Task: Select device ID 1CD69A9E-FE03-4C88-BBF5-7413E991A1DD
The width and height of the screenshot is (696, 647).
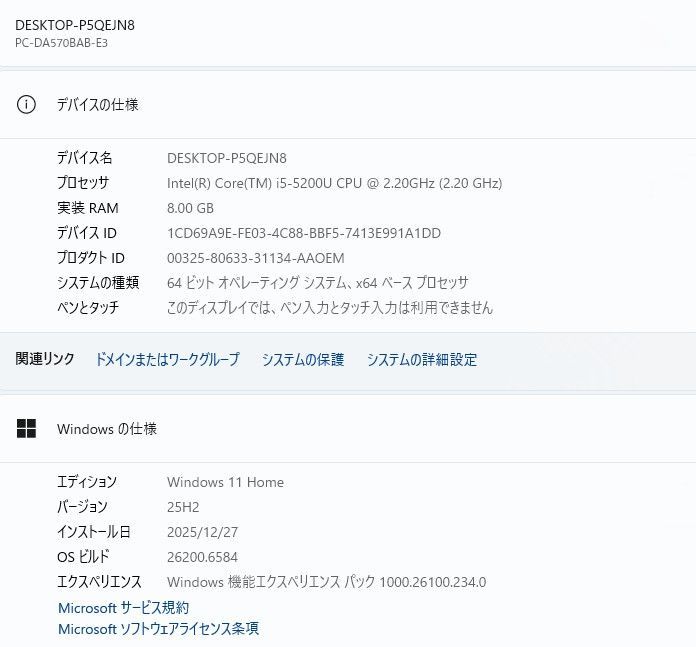Action: pos(304,233)
